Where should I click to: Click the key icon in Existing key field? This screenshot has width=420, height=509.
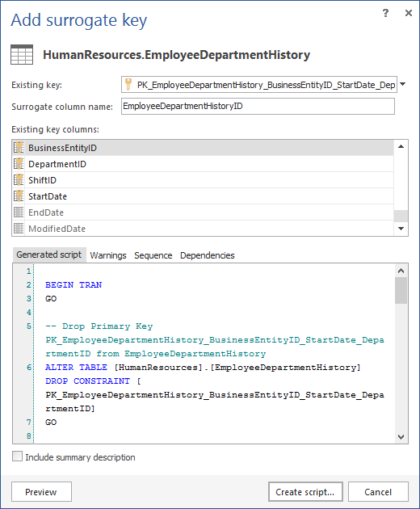[x=128, y=84]
